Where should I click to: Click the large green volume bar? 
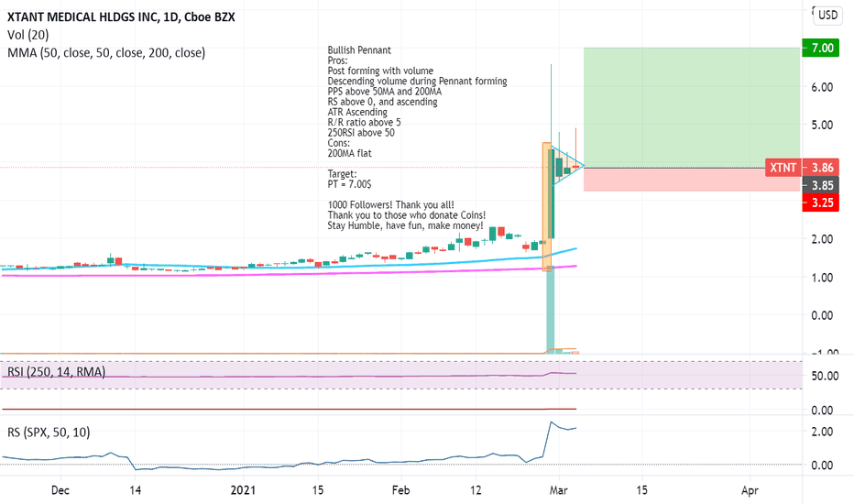(x=550, y=311)
